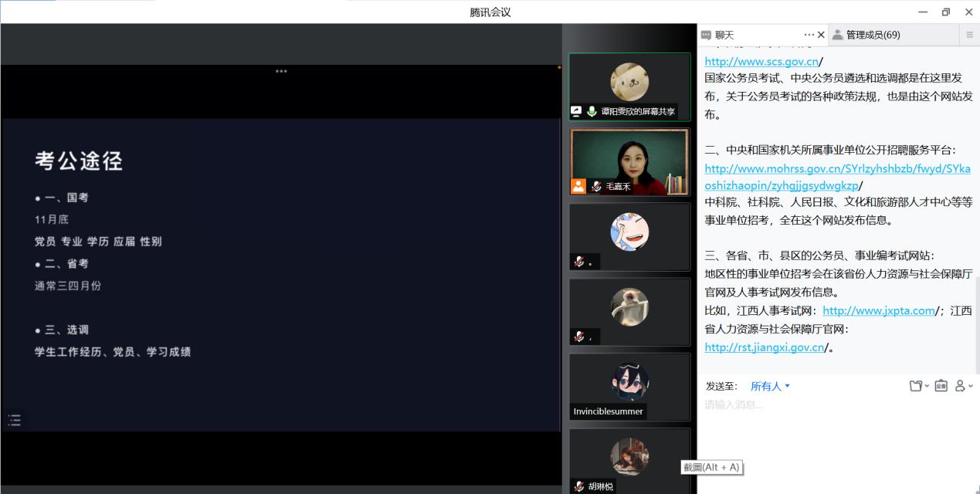Open the www.scs.gov.cn link

pos(761,62)
